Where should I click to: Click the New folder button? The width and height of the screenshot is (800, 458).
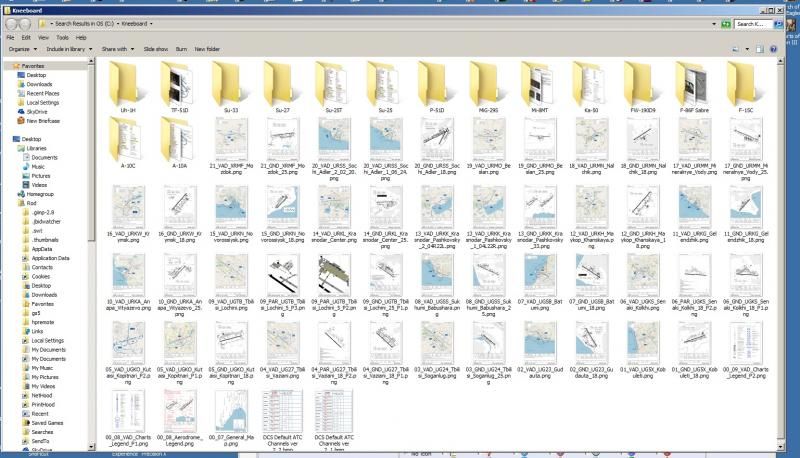207,49
